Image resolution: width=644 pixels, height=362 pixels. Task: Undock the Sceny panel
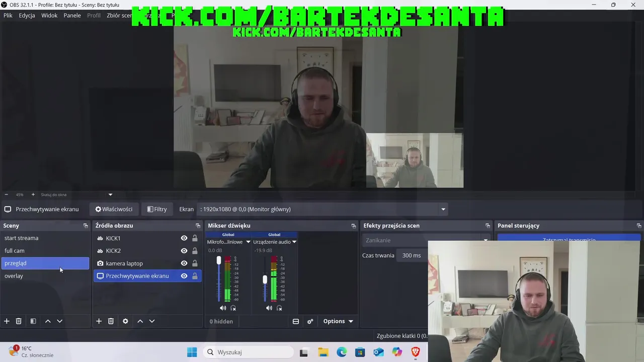pyautogui.click(x=86, y=226)
